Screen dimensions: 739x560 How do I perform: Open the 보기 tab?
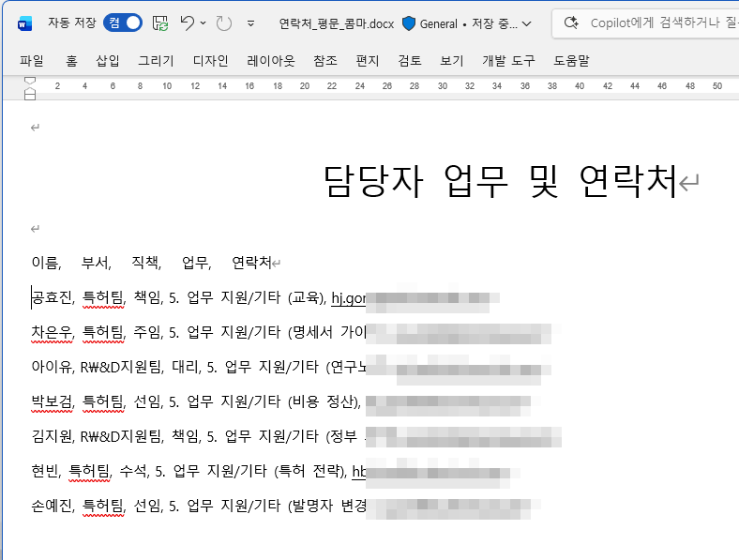(x=451, y=61)
